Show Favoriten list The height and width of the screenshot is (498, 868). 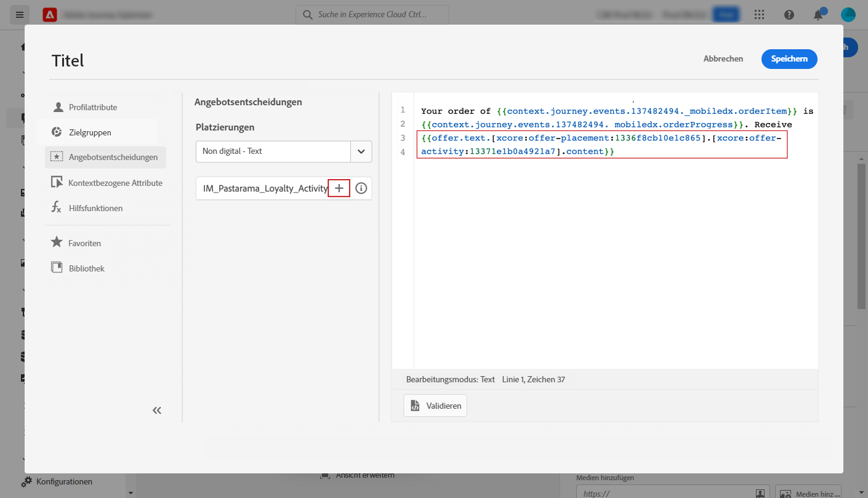[x=84, y=243]
